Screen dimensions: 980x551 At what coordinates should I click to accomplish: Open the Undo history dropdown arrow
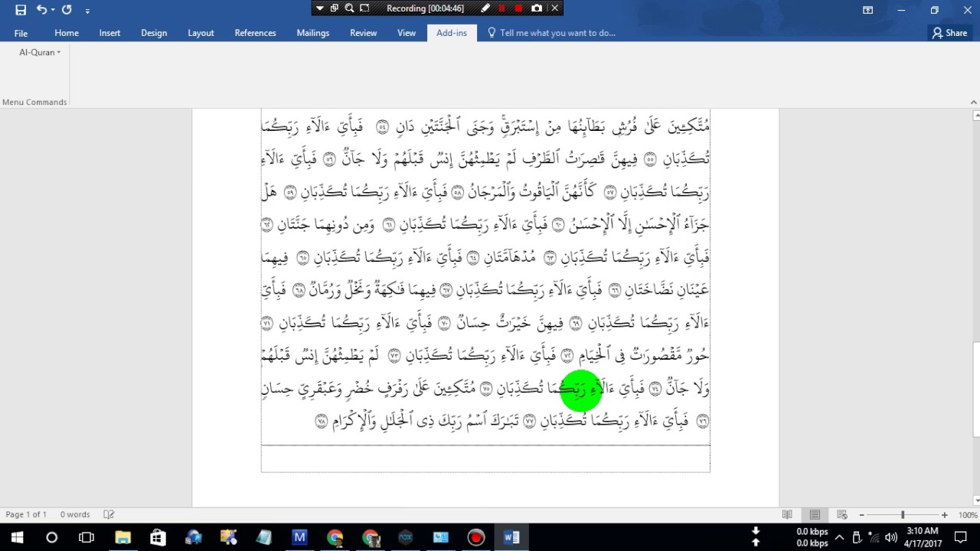[53, 10]
